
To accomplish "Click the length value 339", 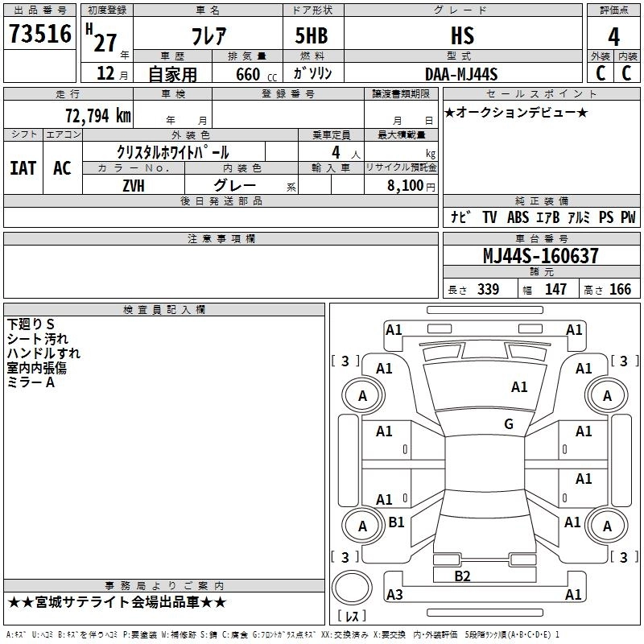I will point(488,289).
